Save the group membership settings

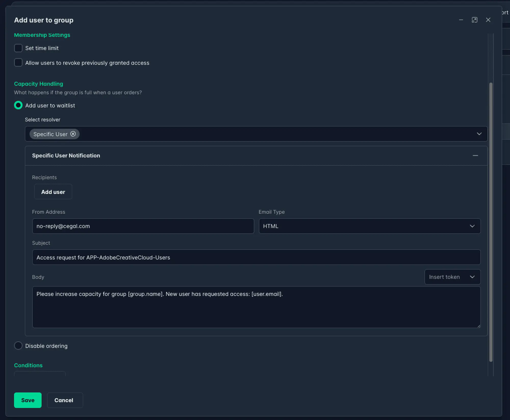point(28,400)
